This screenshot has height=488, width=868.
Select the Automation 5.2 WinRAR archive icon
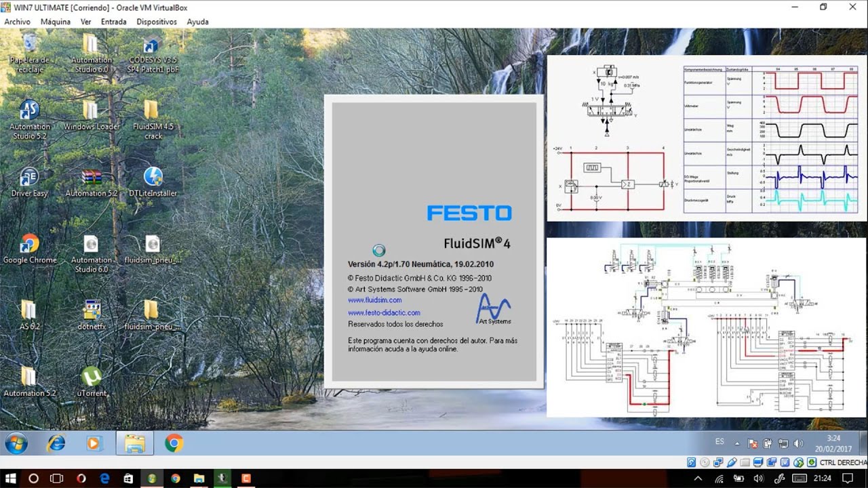pyautogui.click(x=91, y=182)
